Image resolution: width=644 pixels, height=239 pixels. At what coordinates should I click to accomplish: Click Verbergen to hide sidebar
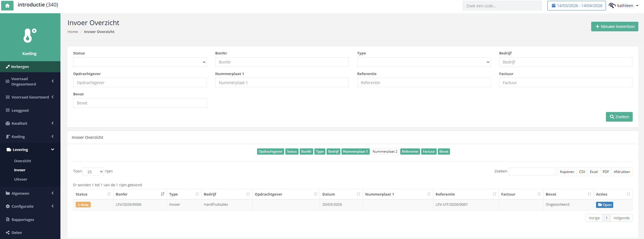tap(30, 67)
